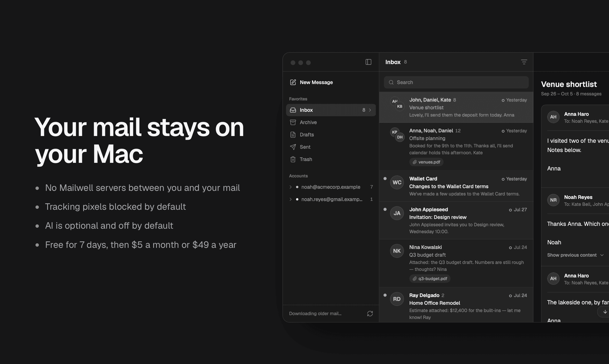Toggle unread dot on Ray Delgado
The image size is (609, 364).
[385, 295]
